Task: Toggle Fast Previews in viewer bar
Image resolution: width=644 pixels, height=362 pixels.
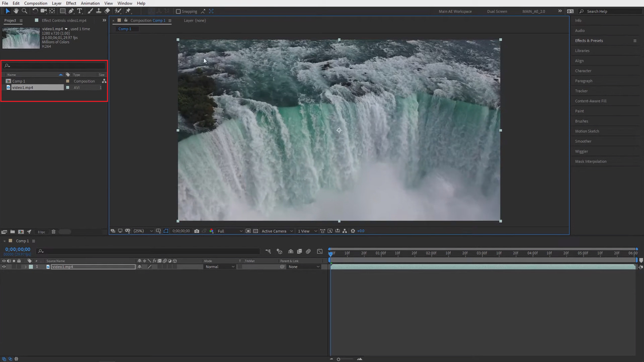Action: pos(330,231)
